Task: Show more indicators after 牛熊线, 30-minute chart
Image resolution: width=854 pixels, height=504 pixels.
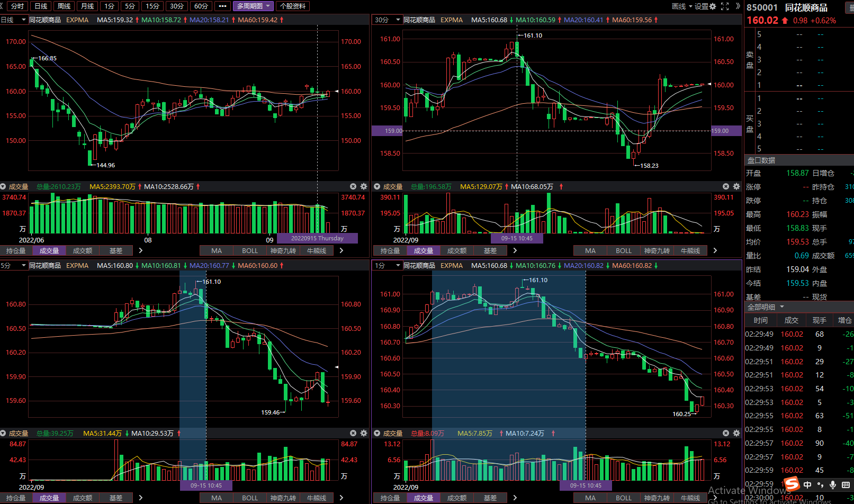Action: pyautogui.click(x=715, y=250)
